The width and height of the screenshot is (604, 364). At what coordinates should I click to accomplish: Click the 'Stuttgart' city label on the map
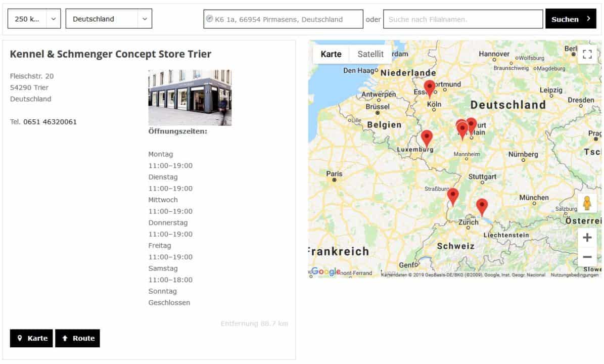pos(482,176)
